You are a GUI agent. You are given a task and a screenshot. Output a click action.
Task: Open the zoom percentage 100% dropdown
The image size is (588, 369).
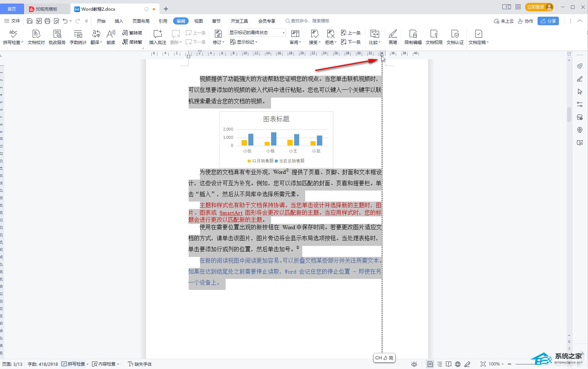pos(496,364)
